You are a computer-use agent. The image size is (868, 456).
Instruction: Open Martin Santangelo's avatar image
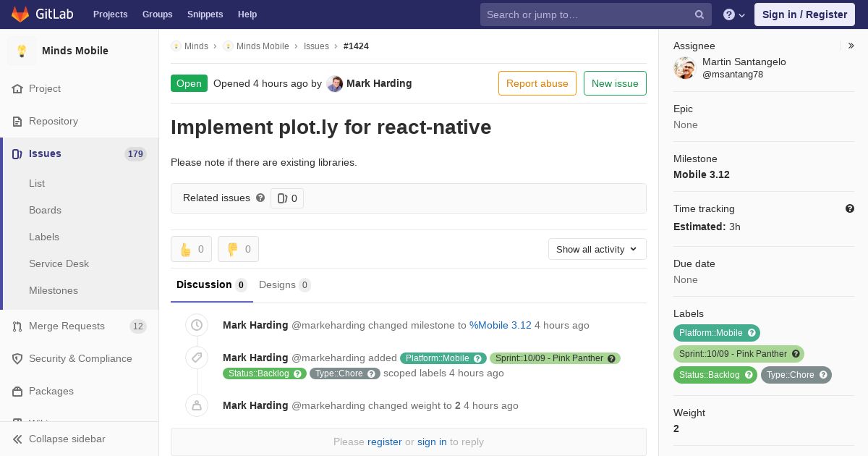pos(684,68)
